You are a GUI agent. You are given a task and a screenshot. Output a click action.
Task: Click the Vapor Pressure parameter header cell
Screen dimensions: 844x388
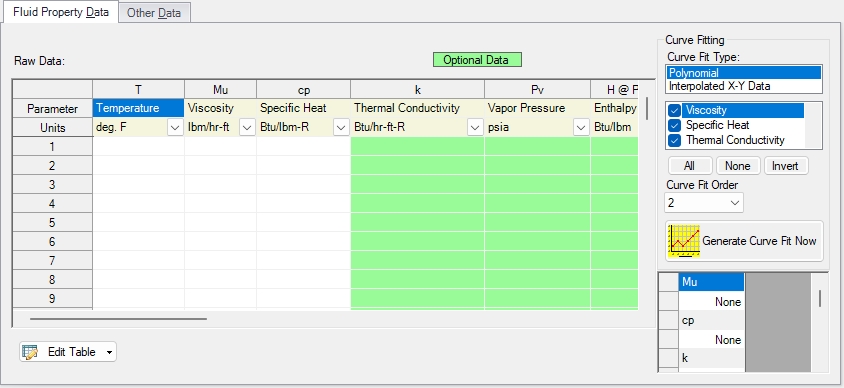point(538,108)
